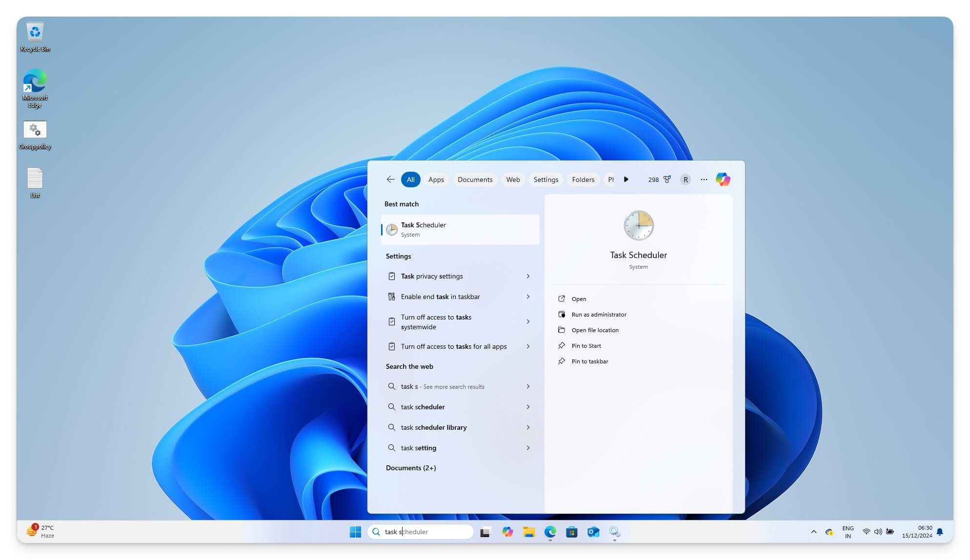Image resolution: width=970 pixels, height=560 pixels.
Task: Launch Microsoft Edge from the taskbar
Action: pos(551,532)
